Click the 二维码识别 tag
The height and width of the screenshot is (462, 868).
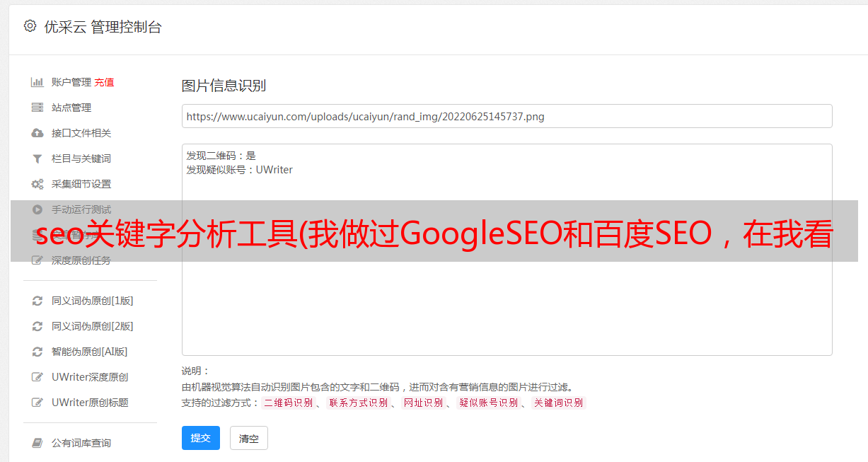[289, 403]
